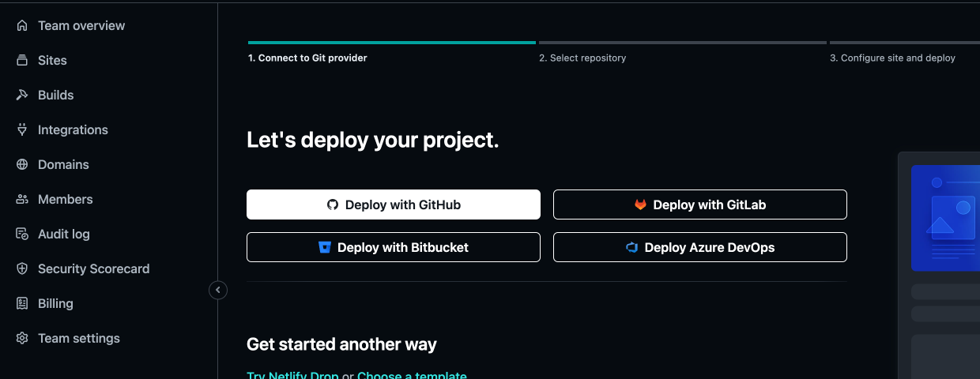980x379 pixels.
Task: Open the Domains page
Action: click(x=52, y=164)
